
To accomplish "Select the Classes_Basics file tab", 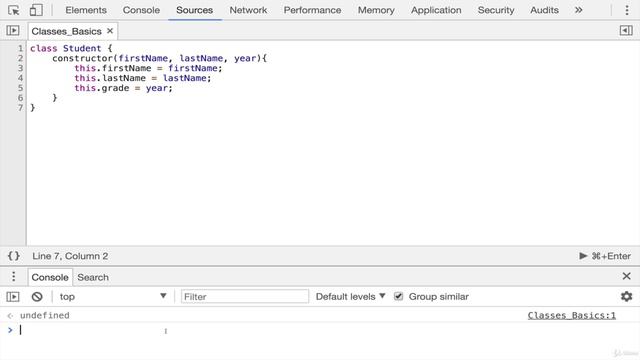I will click(x=67, y=31).
